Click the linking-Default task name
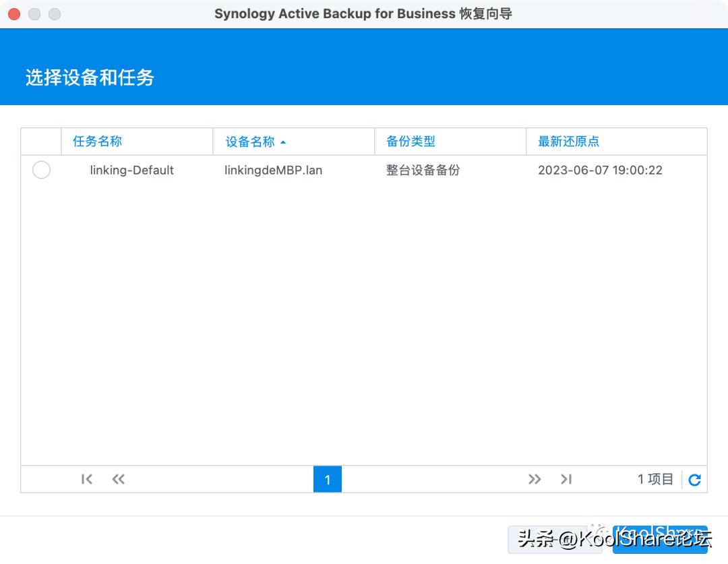Screen dimensions: 728x564 pos(131,170)
